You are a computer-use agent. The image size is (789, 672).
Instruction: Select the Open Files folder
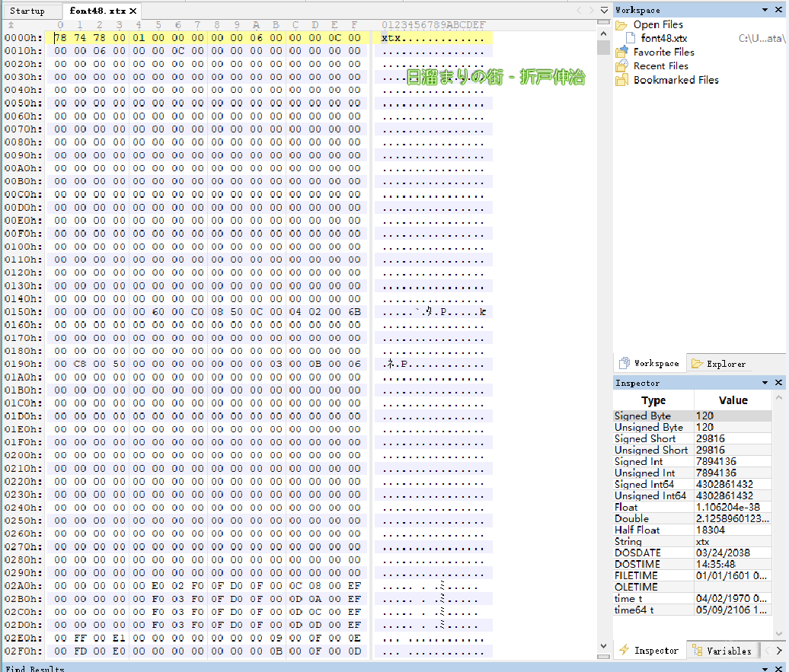(658, 24)
